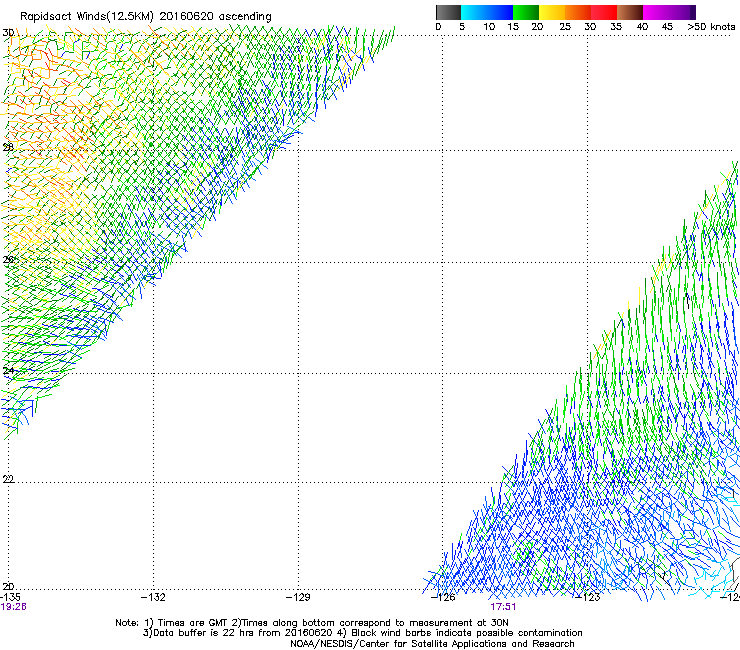Click the 24 latitude axis label
Image resolution: width=740 pixels, height=650 pixels.
coord(8,371)
